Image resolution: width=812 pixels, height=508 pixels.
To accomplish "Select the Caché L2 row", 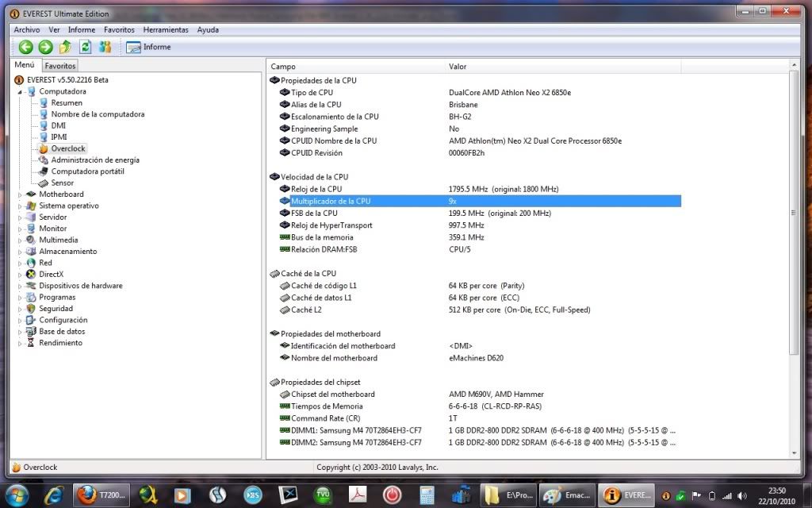I will 475,310.
